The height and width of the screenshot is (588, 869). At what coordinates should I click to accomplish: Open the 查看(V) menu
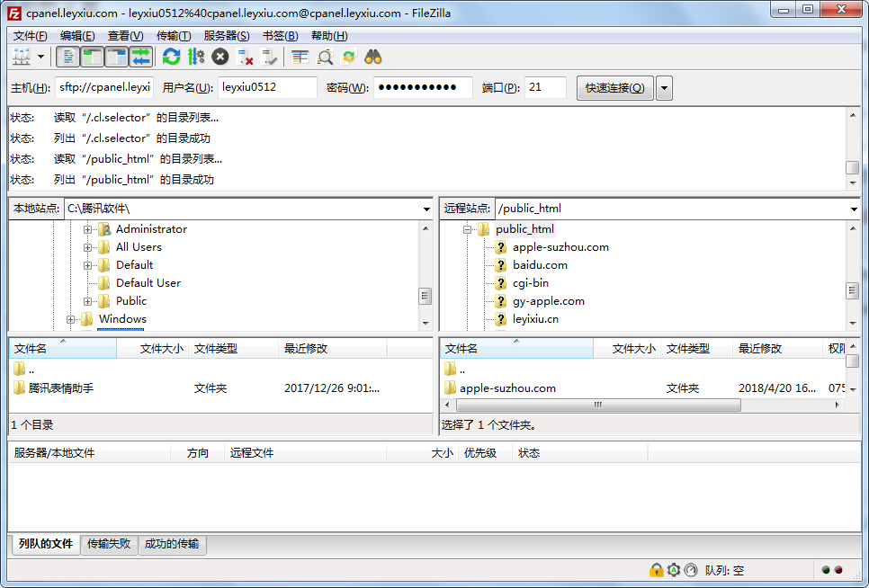[125, 36]
